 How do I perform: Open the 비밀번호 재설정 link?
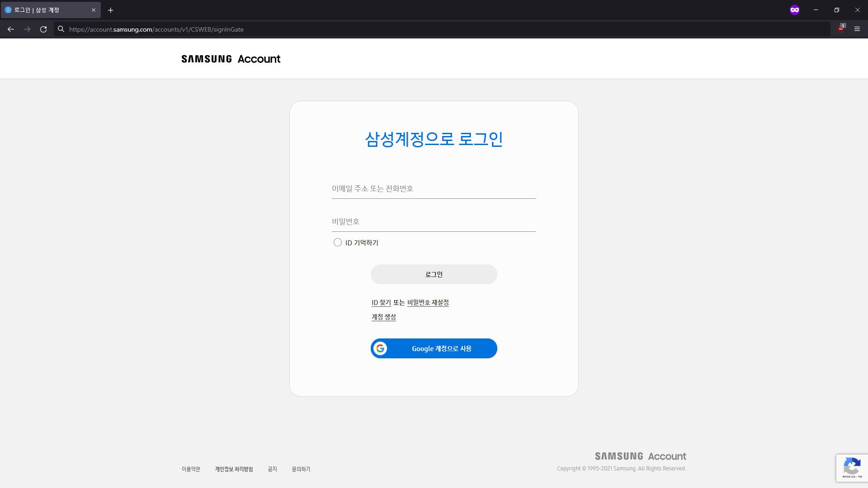point(428,303)
